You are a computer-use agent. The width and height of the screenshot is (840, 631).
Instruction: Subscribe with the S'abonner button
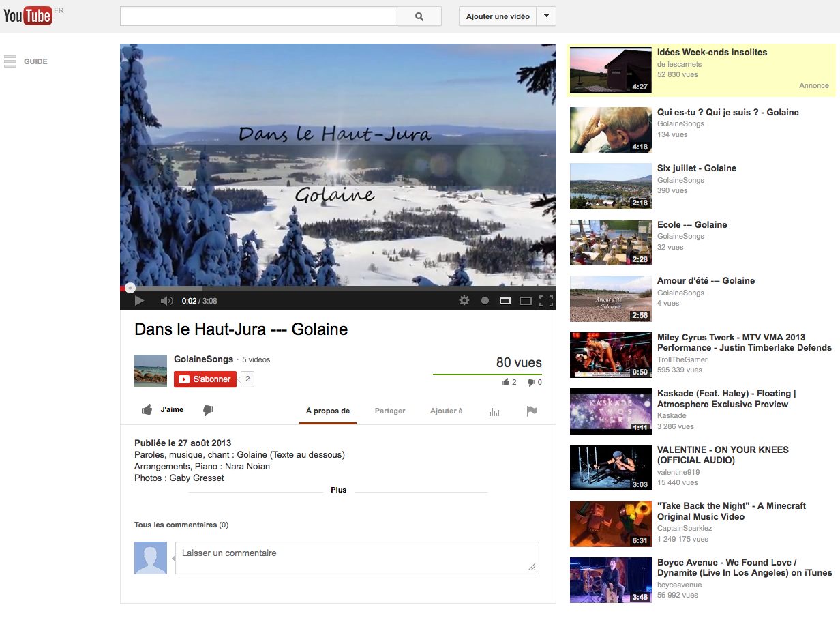coord(205,379)
